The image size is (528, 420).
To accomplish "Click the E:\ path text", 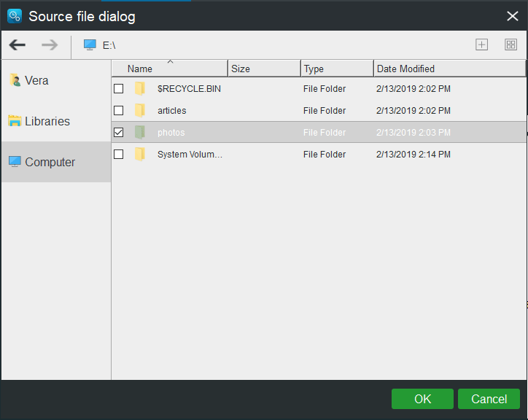I will pos(109,45).
